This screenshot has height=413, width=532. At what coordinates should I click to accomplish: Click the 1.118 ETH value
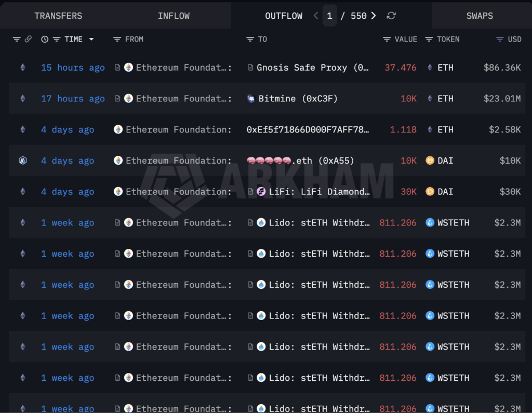pyautogui.click(x=403, y=130)
